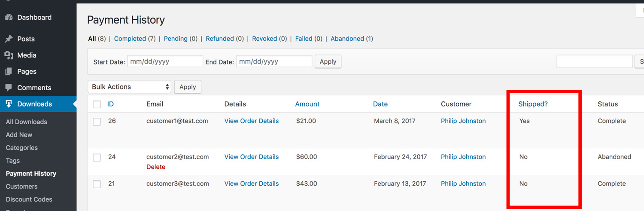The height and width of the screenshot is (211, 644).
Task: Click the Downloads menu icon
Action: [9, 104]
